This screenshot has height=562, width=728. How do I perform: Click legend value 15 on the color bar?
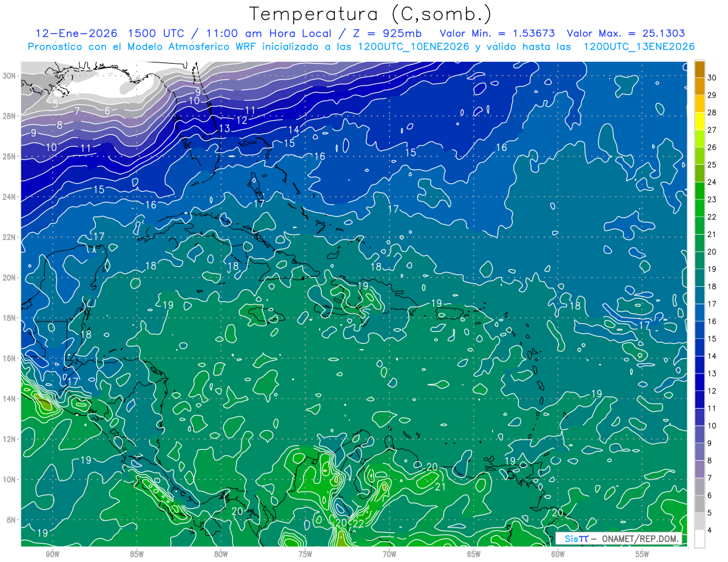[x=712, y=338]
